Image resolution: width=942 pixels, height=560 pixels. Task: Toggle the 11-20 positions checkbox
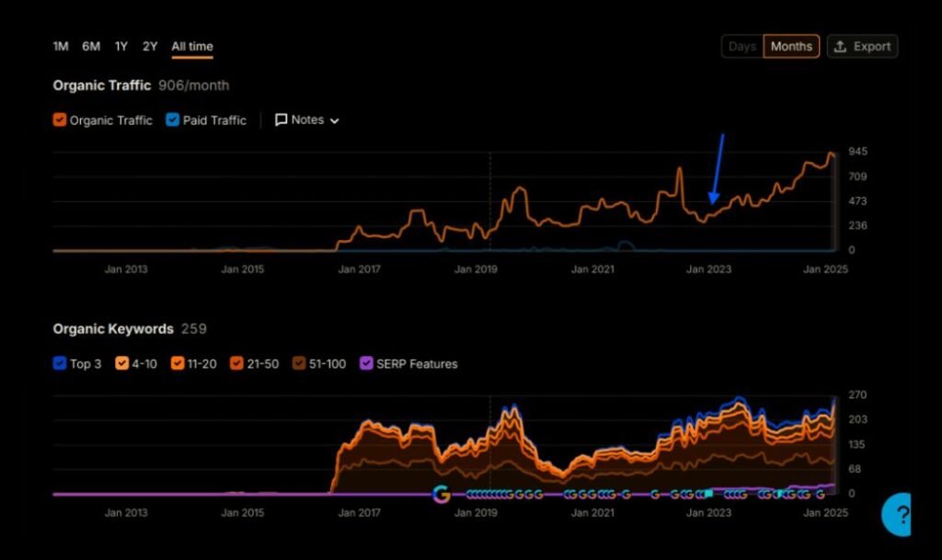point(178,363)
